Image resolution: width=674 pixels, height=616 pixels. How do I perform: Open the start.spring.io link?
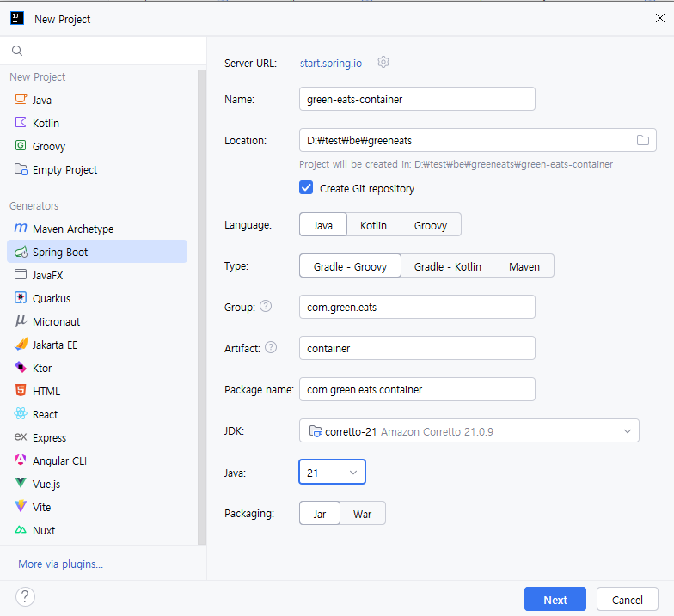coord(330,64)
